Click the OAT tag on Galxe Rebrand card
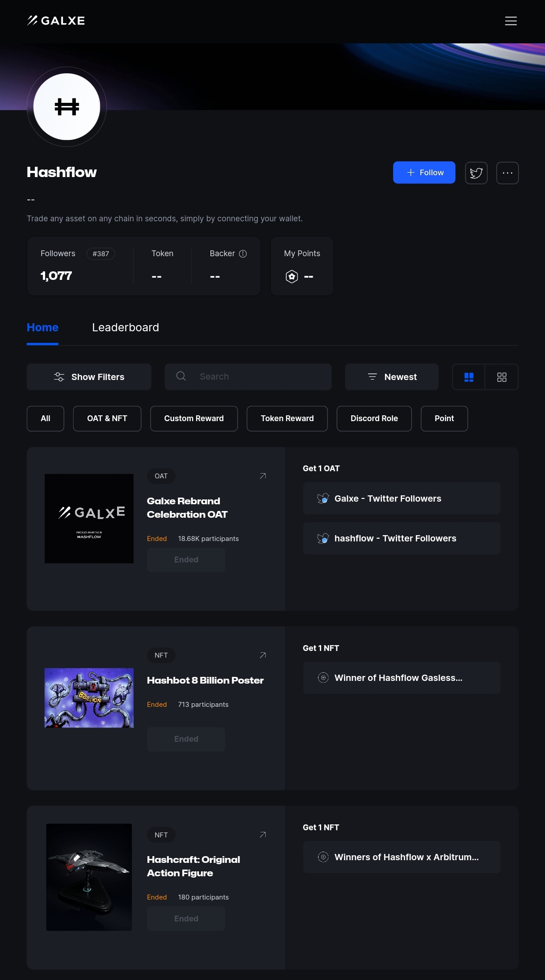Viewport: 545px width, 980px height. [161, 476]
